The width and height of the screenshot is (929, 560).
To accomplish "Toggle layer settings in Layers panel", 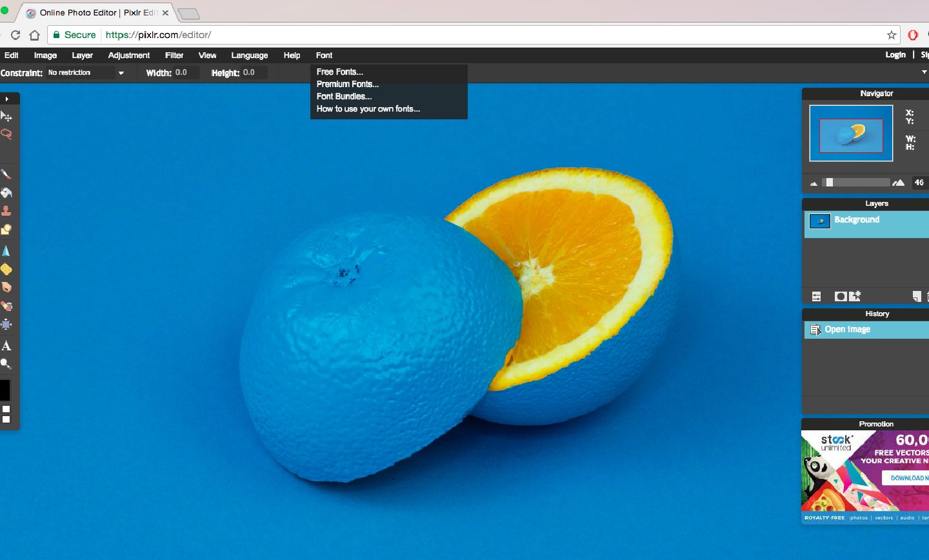I will click(x=817, y=296).
